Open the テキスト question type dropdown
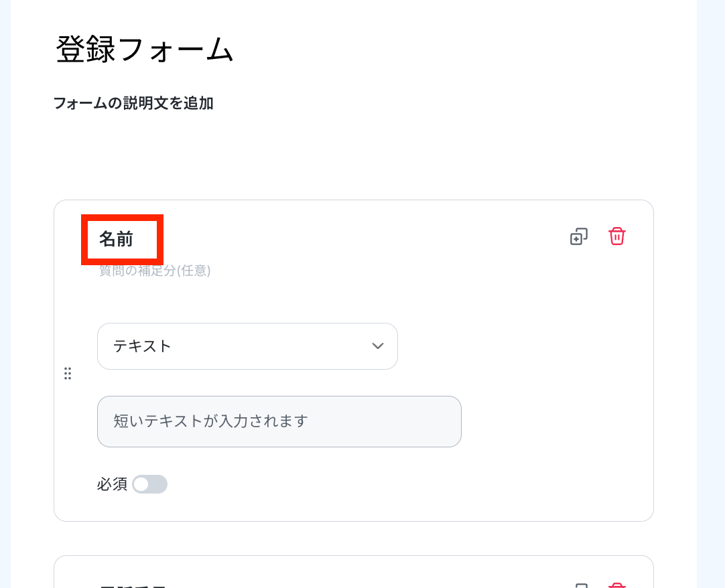The height and width of the screenshot is (588, 725). click(x=247, y=346)
